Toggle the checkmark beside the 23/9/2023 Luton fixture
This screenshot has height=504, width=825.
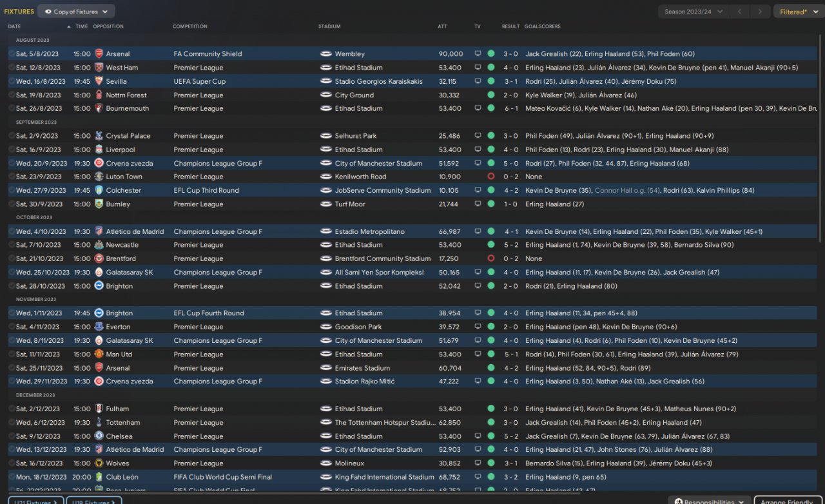[x=12, y=177]
